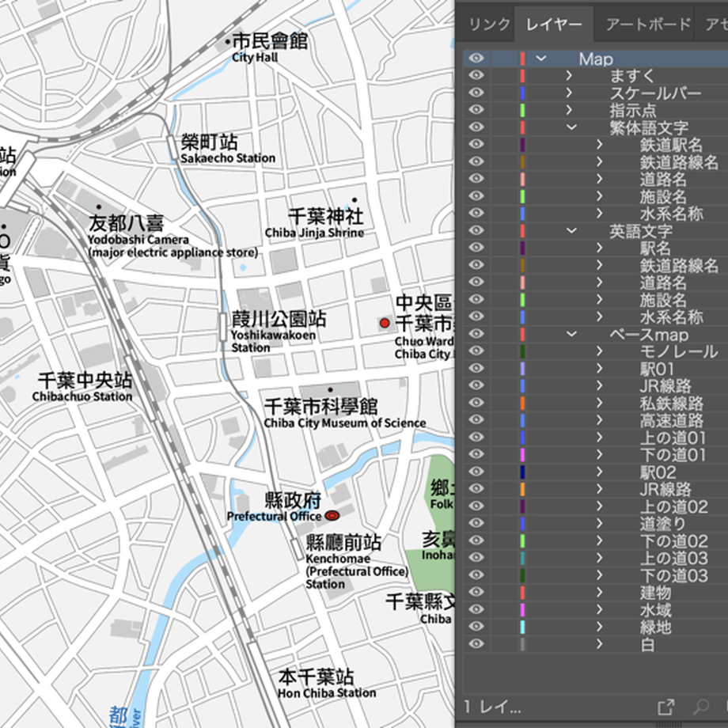
Task: Expand the モノレール sublayer
Action: (x=599, y=351)
